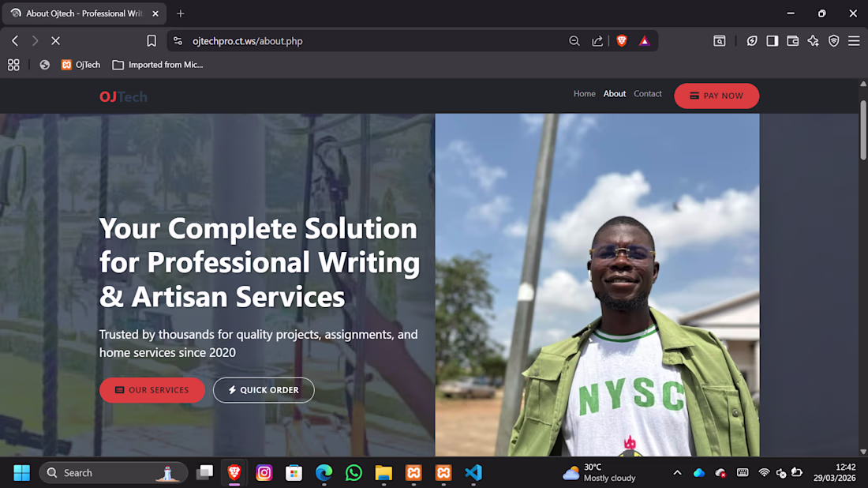Select the About nav link
Screen dimensions: 868x488
[x=615, y=94]
